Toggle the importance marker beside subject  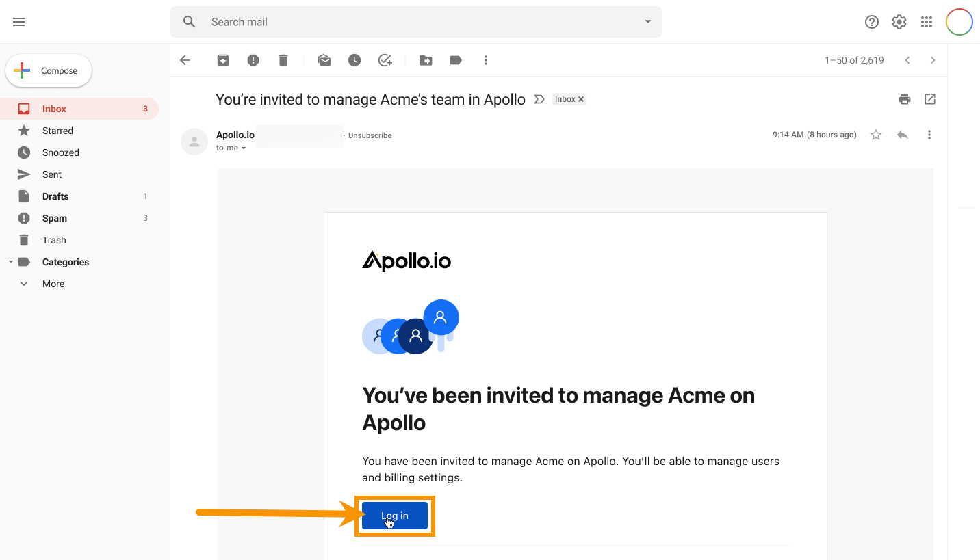pos(539,99)
